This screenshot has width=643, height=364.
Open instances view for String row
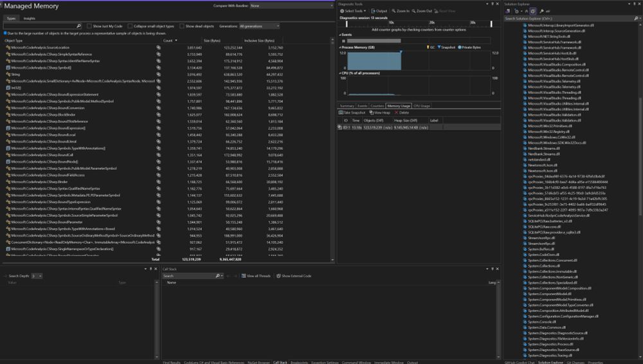point(158,74)
